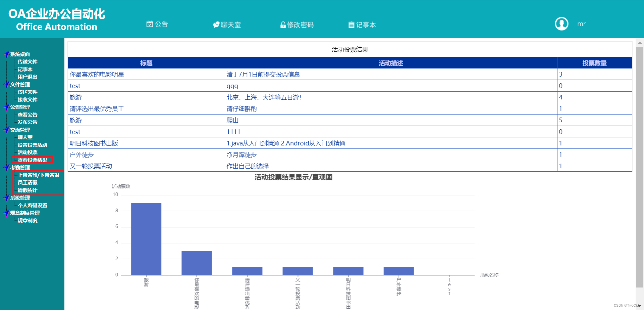This screenshot has width=644, height=310.
Task: Click the arrow icon beside 系统桌面
Action: click(x=6, y=53)
